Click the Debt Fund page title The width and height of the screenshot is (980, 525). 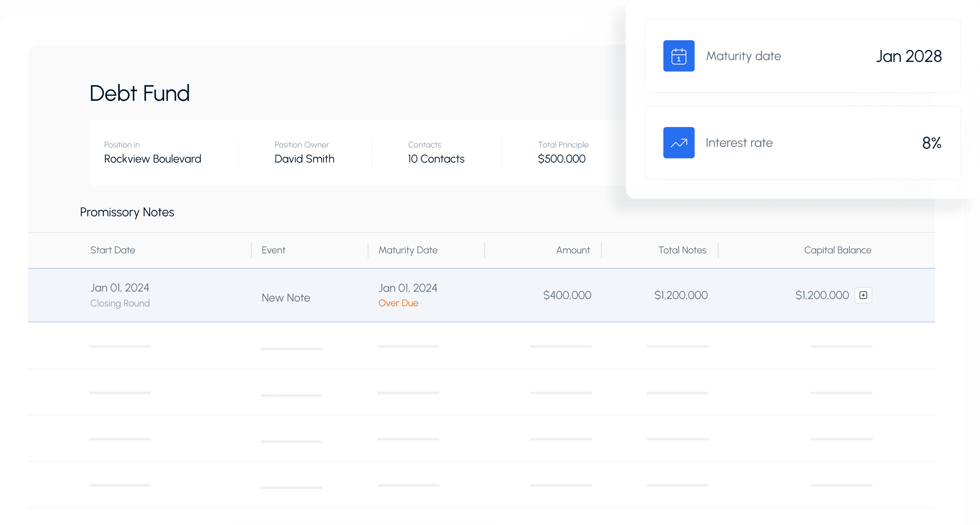(140, 93)
